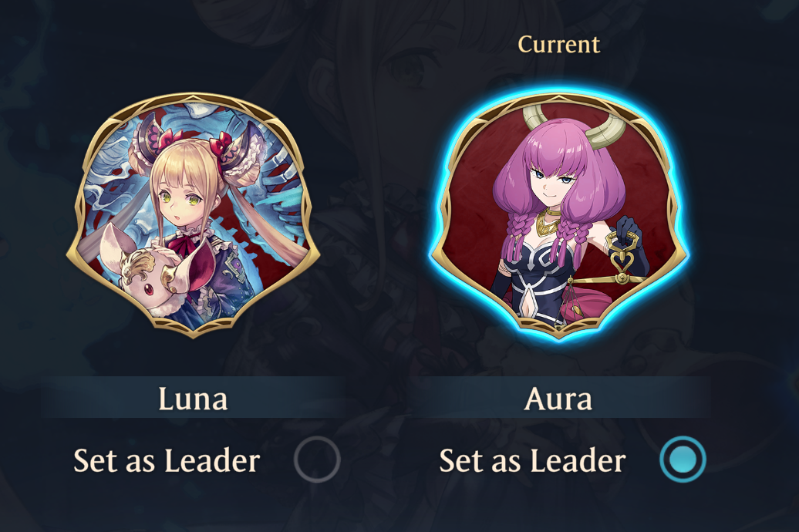This screenshot has height=532, width=799.
Task: Click Set as Leader text under Luna
Action: (167, 460)
